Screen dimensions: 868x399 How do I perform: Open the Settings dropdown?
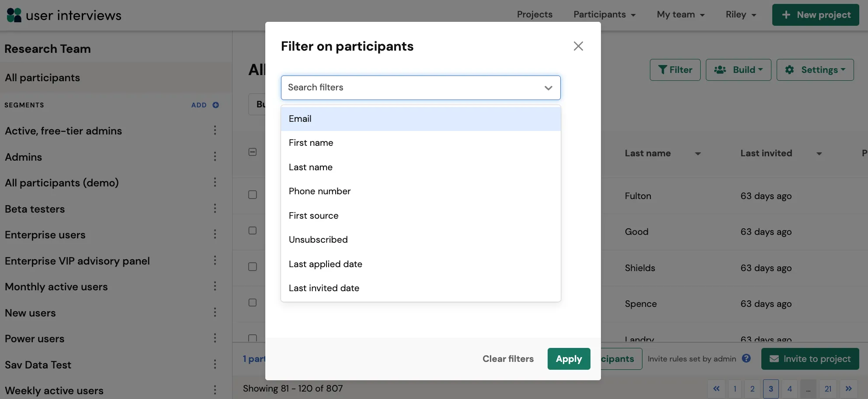(815, 70)
